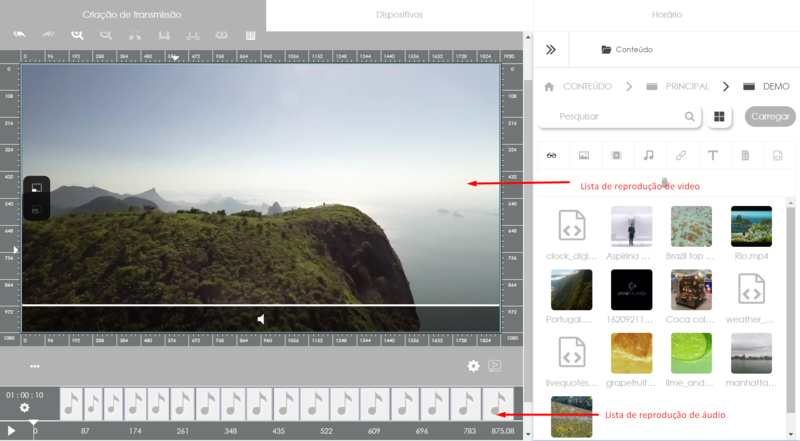Screen dimensions: 800x441
Task: Toggle the grid view button beside search
Action: [719, 117]
